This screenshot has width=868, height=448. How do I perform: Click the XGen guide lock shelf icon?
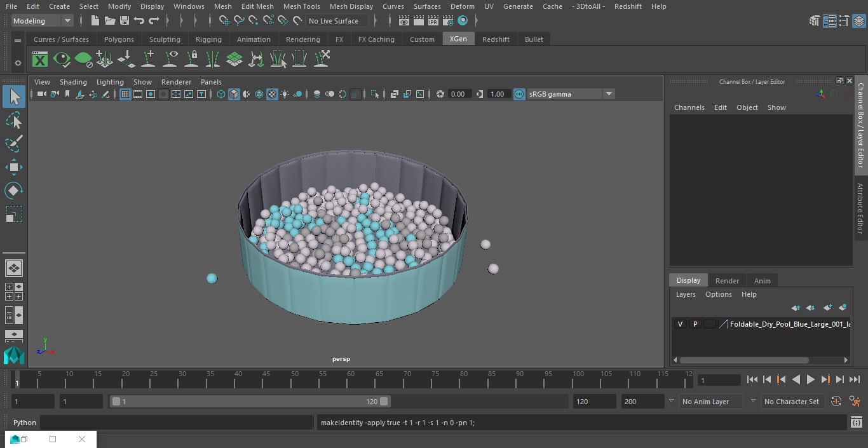pyautogui.click(x=191, y=60)
